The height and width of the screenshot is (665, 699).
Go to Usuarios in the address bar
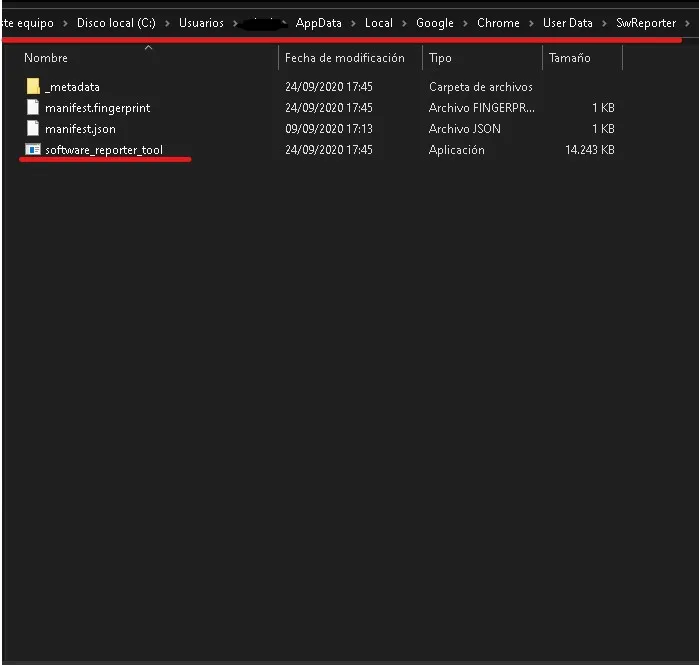pos(201,23)
